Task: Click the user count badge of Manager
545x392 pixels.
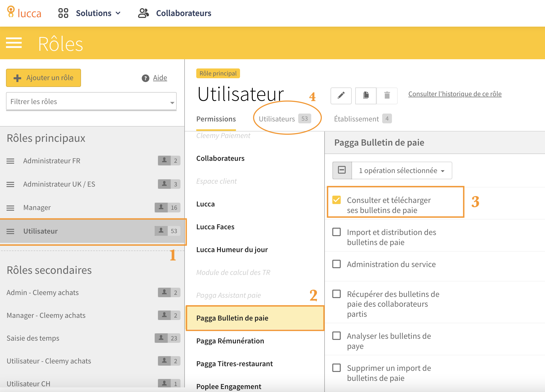Action: [x=167, y=208]
